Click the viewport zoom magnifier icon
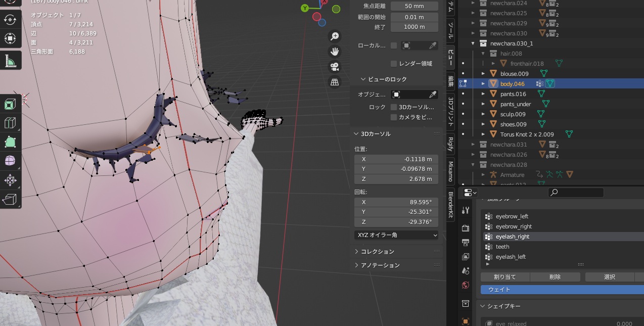Viewport: 644px width, 326px height. point(335,36)
